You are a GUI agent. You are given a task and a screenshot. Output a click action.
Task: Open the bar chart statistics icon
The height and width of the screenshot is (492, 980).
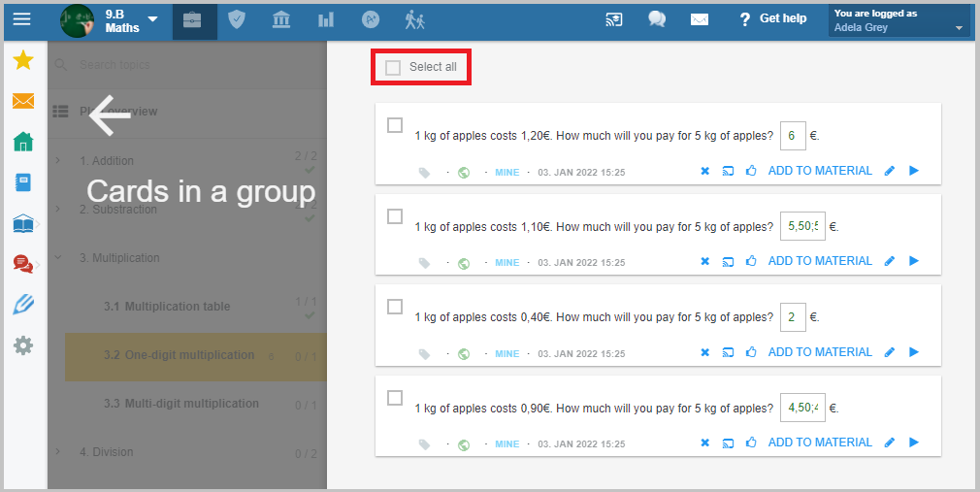pyautogui.click(x=326, y=20)
